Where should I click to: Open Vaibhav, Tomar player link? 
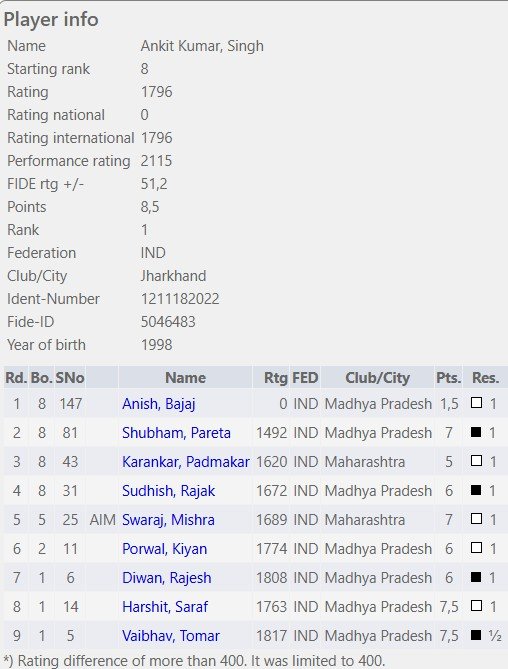(x=171, y=636)
